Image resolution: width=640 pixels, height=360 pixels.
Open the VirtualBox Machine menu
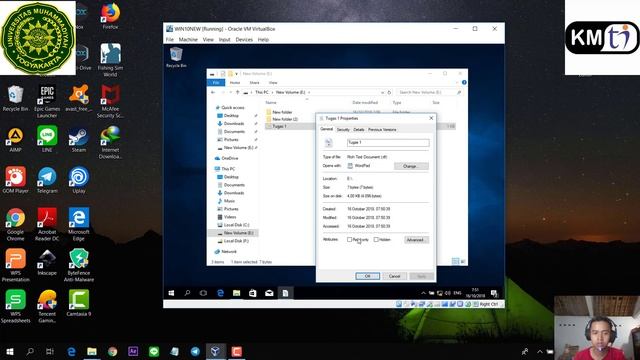pos(188,40)
